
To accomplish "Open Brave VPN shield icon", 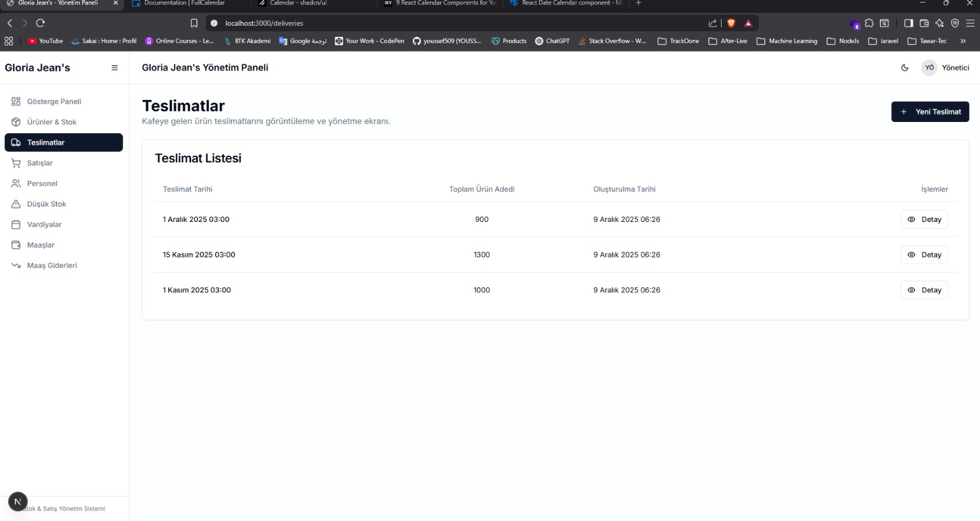I will [x=955, y=23].
